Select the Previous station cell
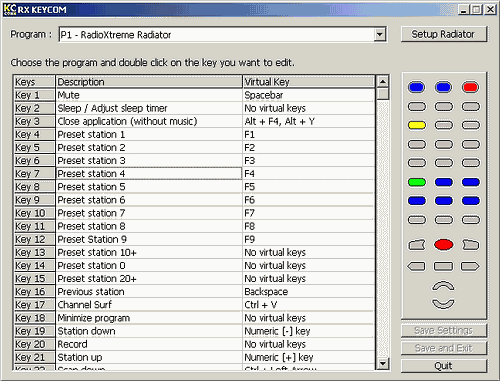Viewport: 500px width, 381px height. coord(149,292)
